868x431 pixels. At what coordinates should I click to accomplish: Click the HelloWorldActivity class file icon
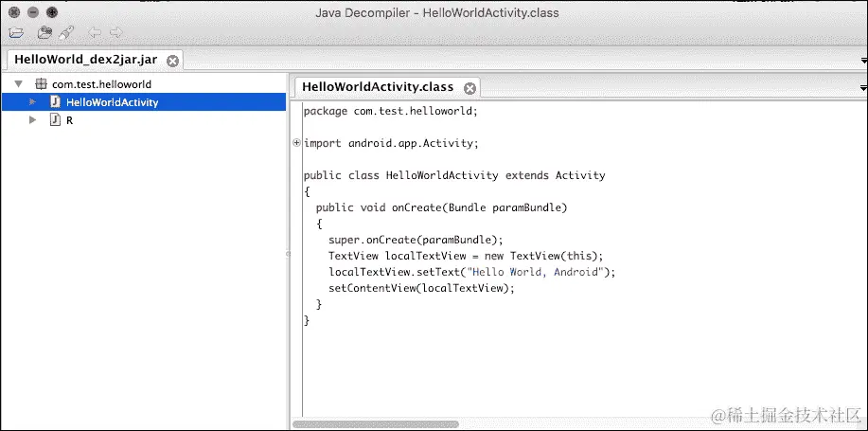(55, 102)
